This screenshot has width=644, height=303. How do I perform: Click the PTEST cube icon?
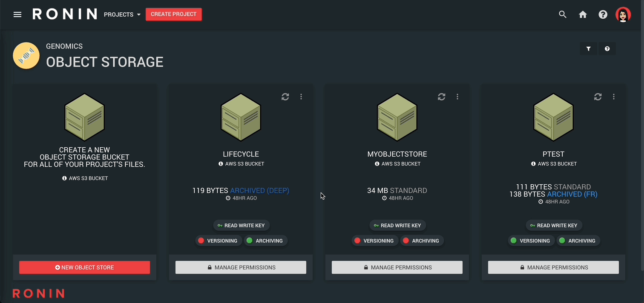pyautogui.click(x=554, y=117)
